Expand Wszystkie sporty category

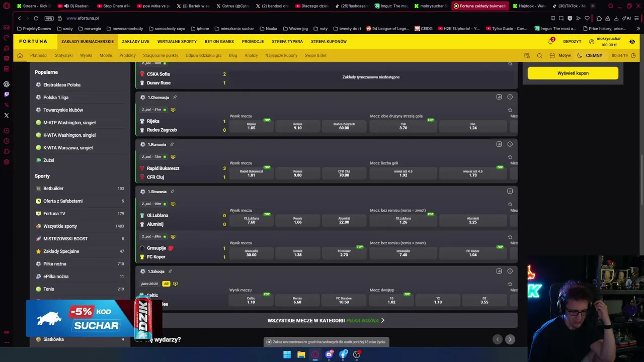pos(79,226)
